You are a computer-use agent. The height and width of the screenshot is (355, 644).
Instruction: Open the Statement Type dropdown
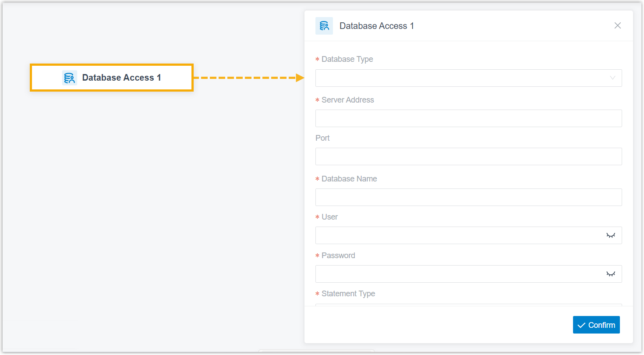pos(468,305)
